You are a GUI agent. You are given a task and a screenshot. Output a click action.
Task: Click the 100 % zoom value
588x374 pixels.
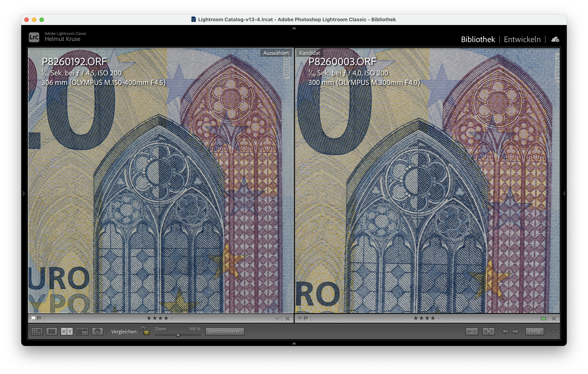[195, 329]
